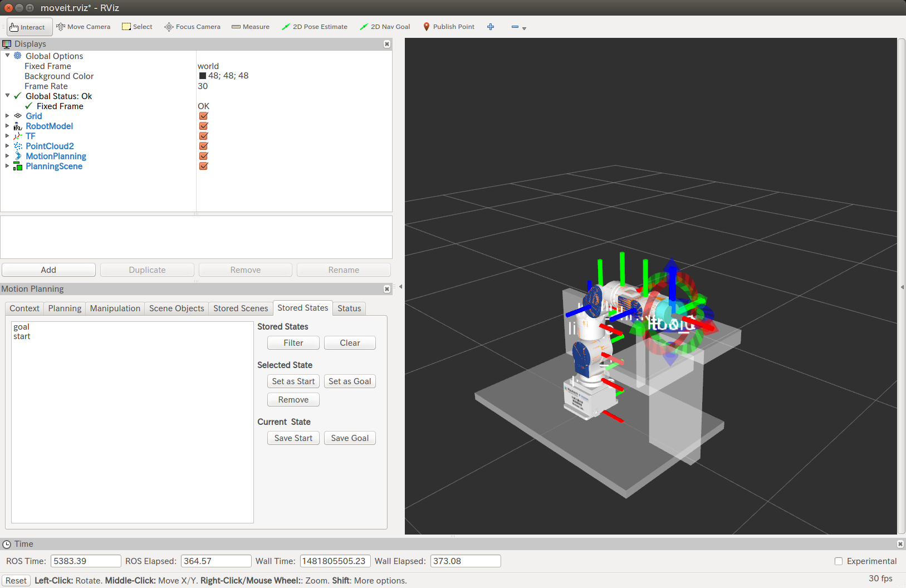Open the Manipulation tab
906x588 pixels.
115,308
